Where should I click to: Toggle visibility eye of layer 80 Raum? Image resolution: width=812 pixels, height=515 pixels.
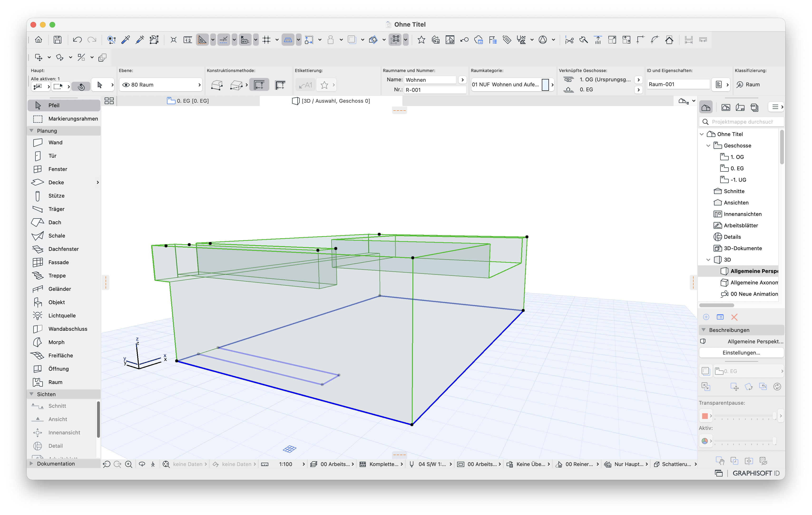(x=126, y=85)
